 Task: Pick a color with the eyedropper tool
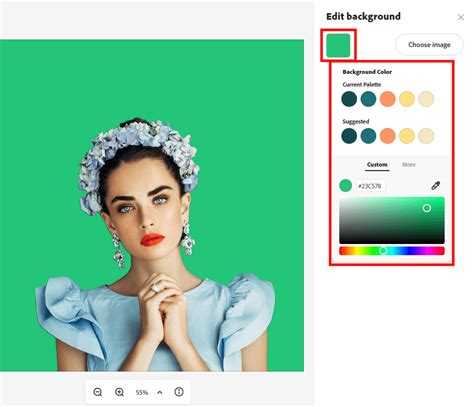click(436, 186)
